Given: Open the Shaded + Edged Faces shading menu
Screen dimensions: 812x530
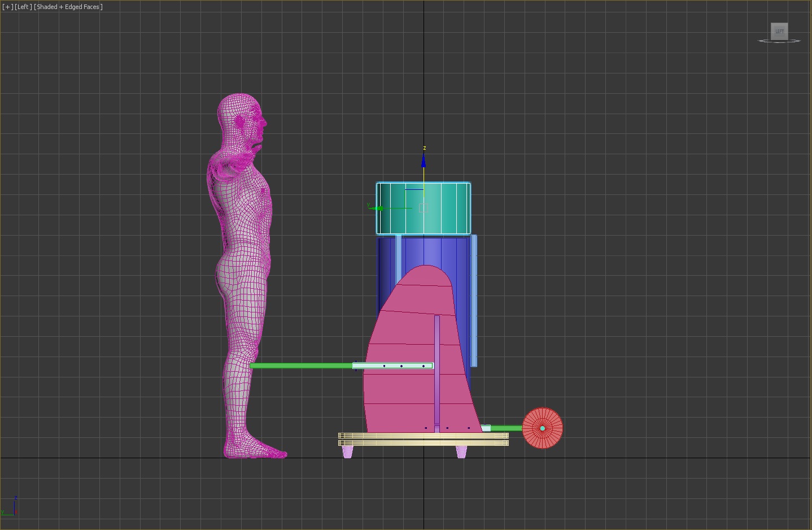Looking at the screenshot, I should coord(68,7).
